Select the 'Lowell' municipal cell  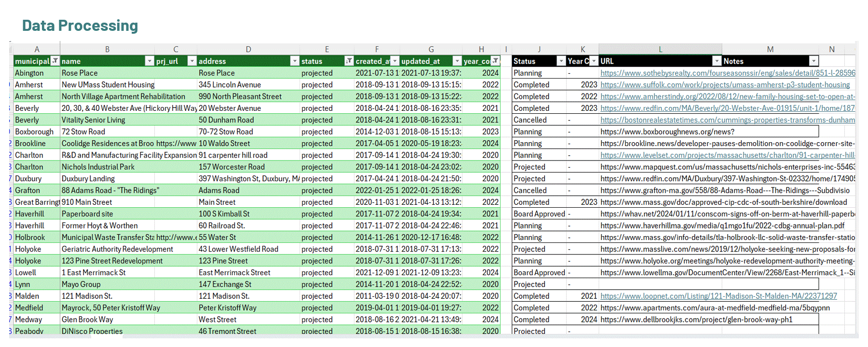(37, 272)
